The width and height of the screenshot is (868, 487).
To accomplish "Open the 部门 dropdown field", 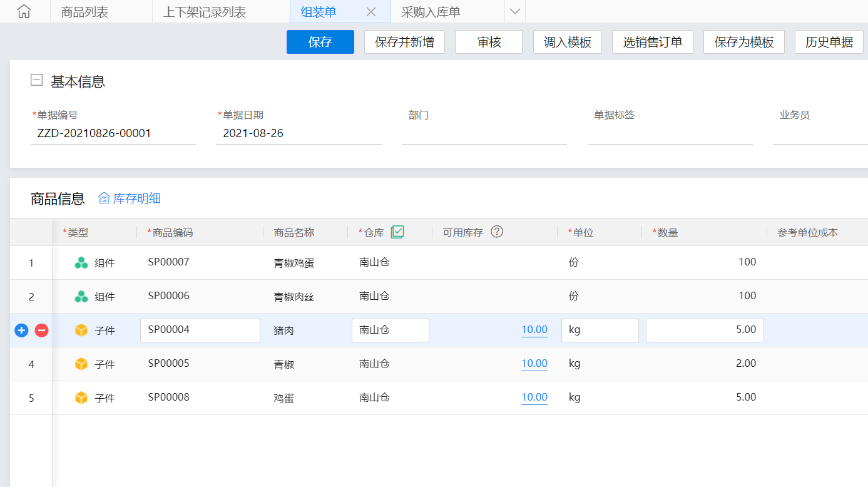I will (484, 133).
